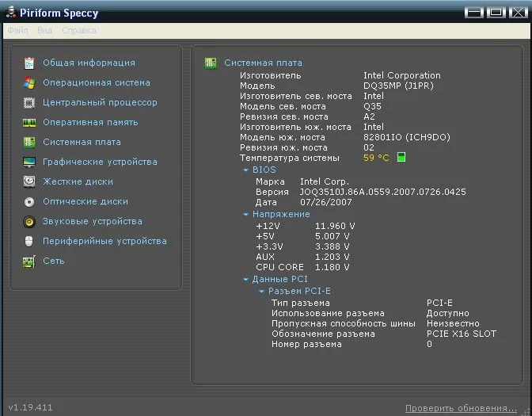Image resolution: width=532 pixels, height=416 pixels.
Task: Close the Speccy window
Action: click(x=518, y=13)
